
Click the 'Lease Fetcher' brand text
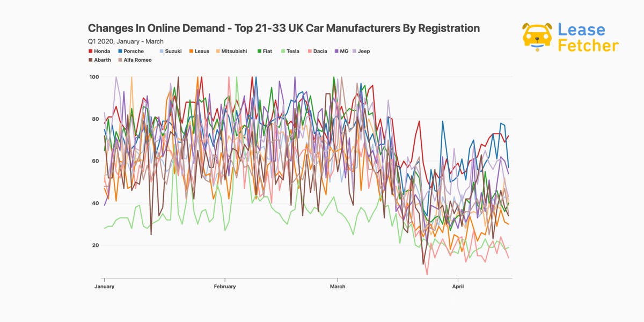coord(588,37)
